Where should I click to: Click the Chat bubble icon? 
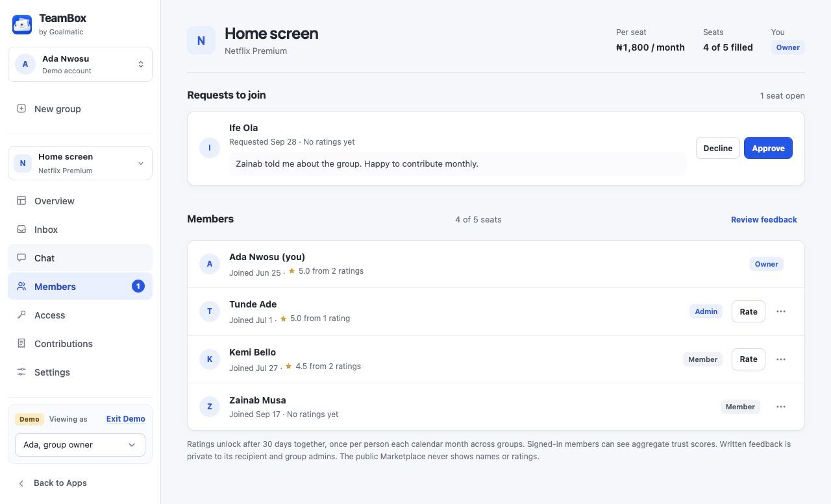coord(21,258)
